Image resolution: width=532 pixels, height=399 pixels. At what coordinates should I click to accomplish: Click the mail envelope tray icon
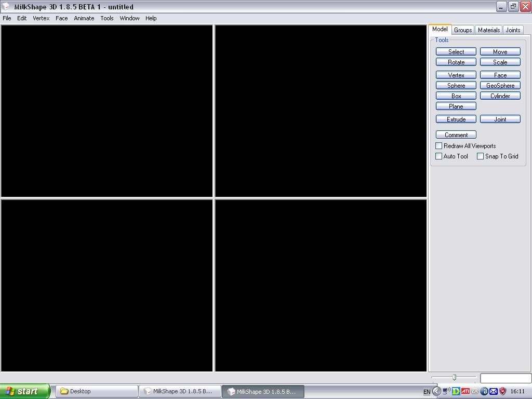pyautogui.click(x=494, y=392)
